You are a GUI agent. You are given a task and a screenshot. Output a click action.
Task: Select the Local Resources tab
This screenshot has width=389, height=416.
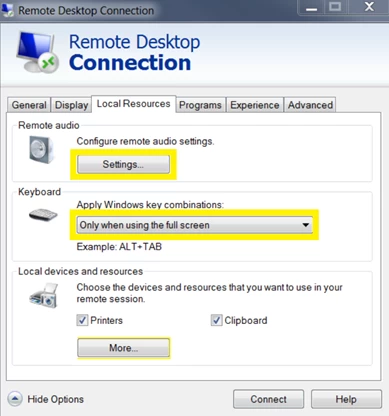(133, 104)
